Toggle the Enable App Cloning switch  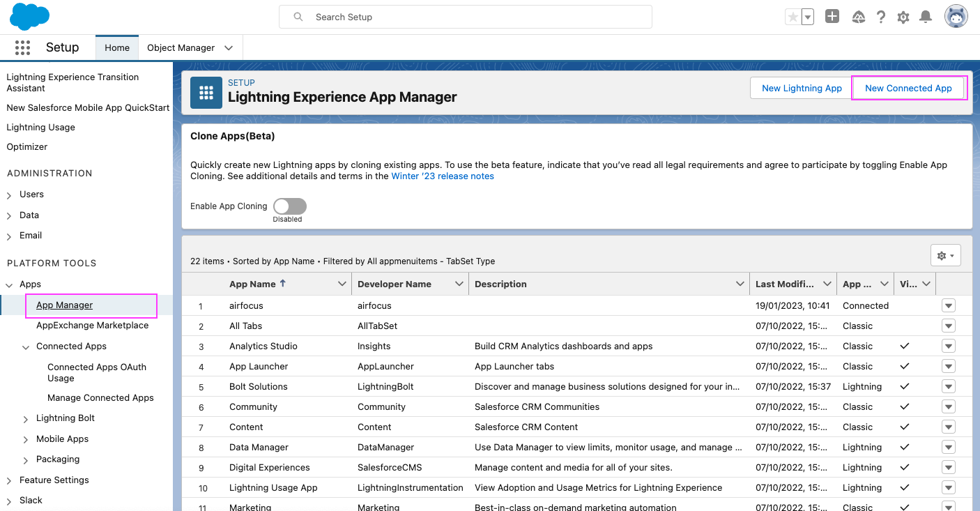point(289,206)
